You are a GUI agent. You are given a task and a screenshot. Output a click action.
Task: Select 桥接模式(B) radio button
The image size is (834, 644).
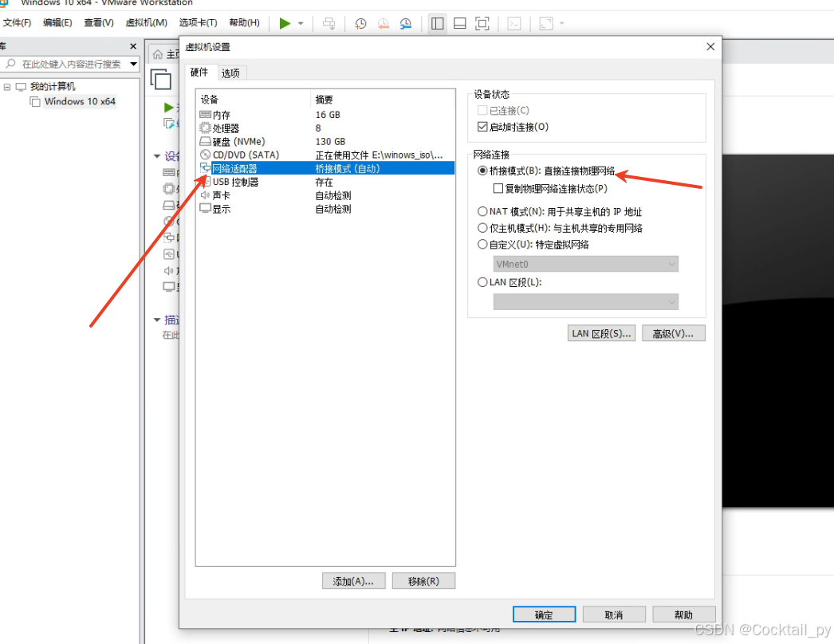(482, 171)
